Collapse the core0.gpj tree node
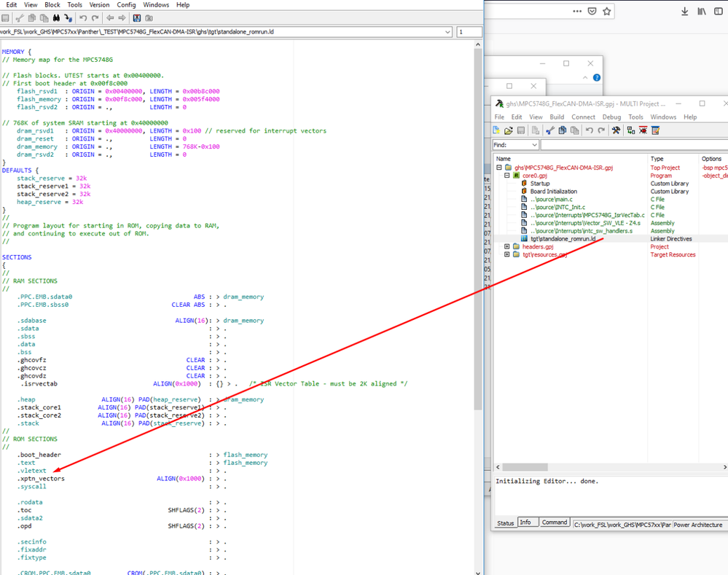 507,176
